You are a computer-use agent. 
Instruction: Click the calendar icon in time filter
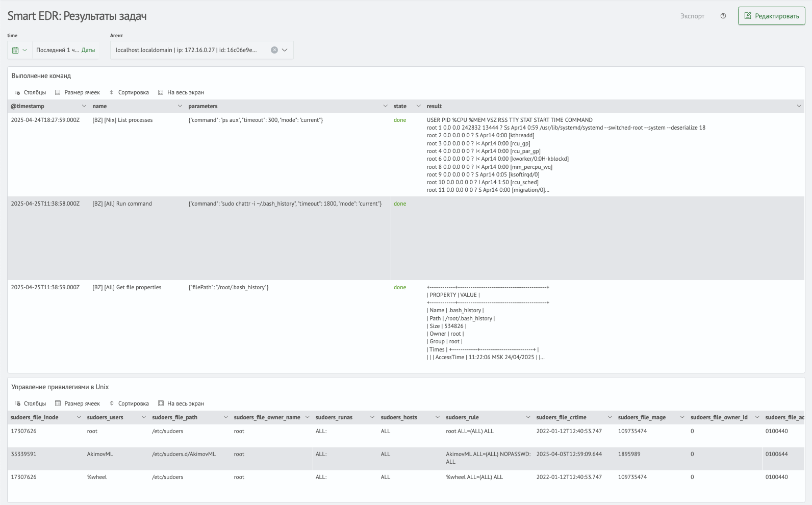coord(15,50)
